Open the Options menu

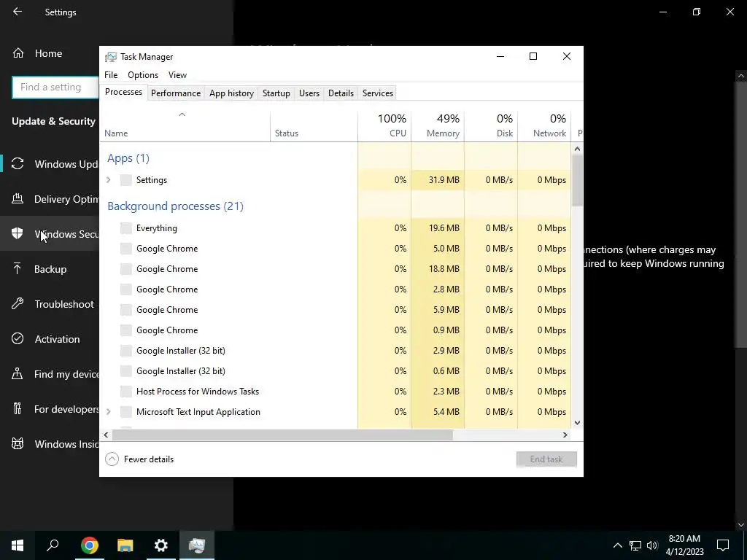pos(143,75)
